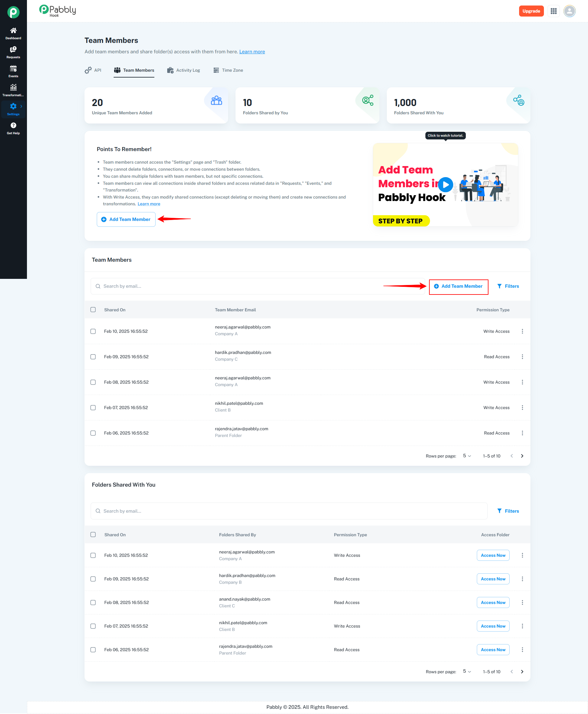Open Filters for Team Members table
This screenshot has height=714, width=588.
click(508, 286)
